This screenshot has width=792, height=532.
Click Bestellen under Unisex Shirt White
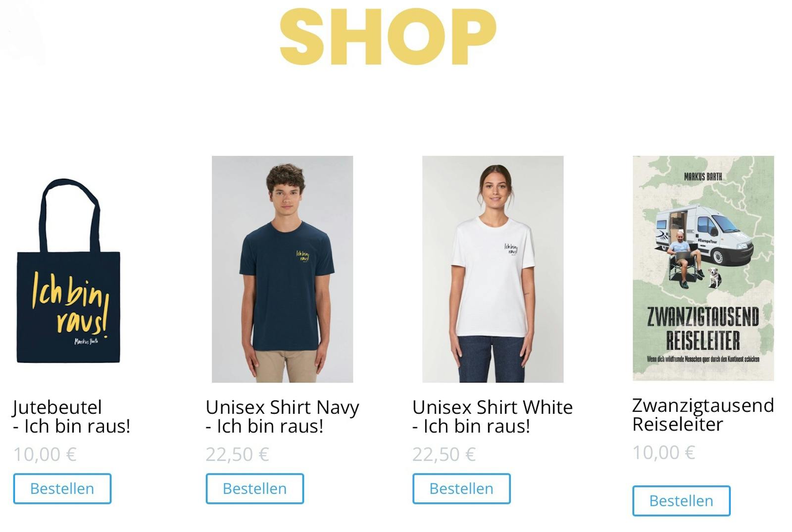tap(461, 488)
